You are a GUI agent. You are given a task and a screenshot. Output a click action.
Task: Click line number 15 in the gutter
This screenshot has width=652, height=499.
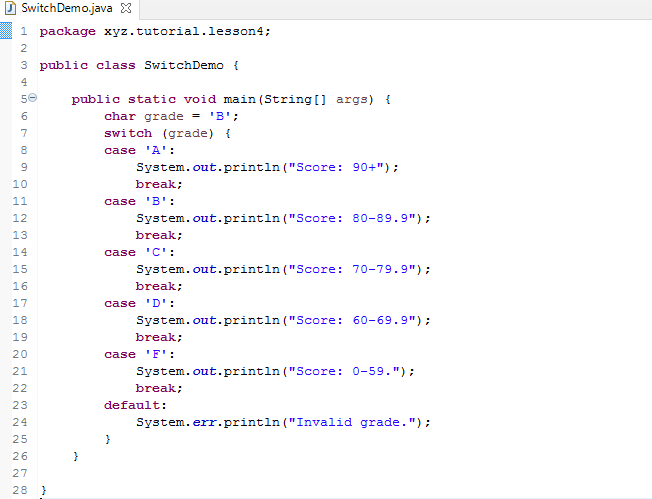click(x=20, y=269)
